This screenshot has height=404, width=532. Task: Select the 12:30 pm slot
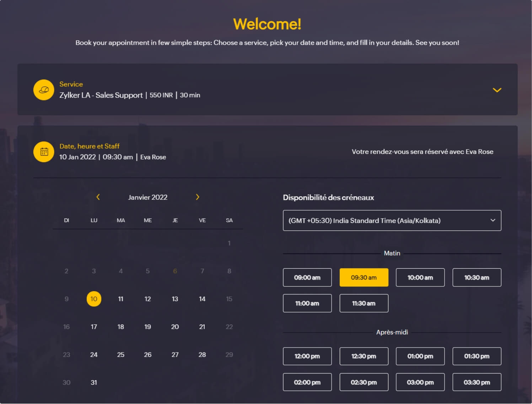click(x=364, y=356)
